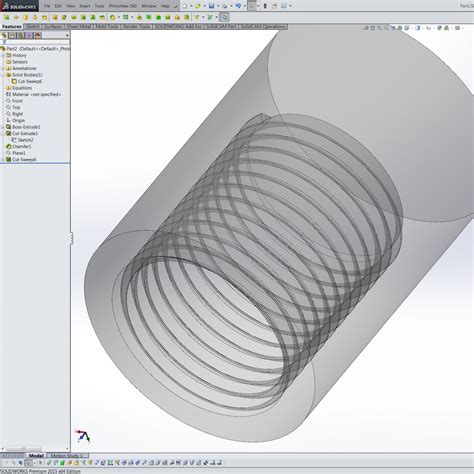The width and height of the screenshot is (474, 474).
Task: Select the Part2 root node in tree
Action: click(35, 49)
